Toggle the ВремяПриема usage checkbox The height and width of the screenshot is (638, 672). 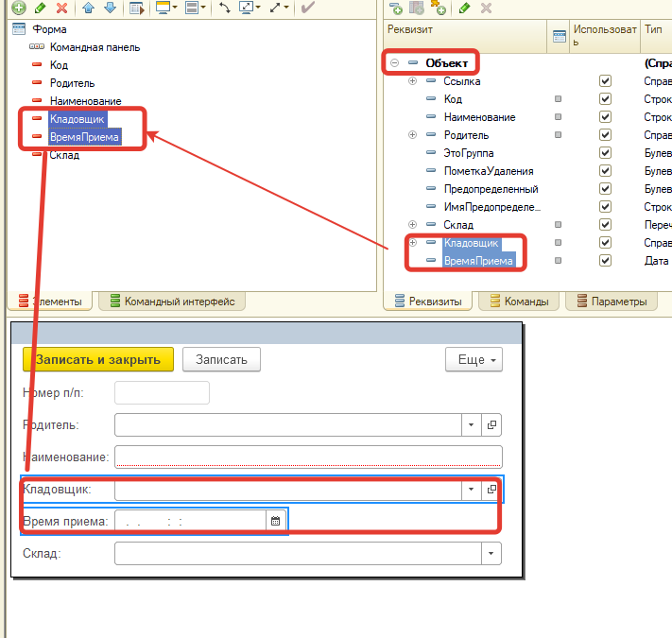605,261
